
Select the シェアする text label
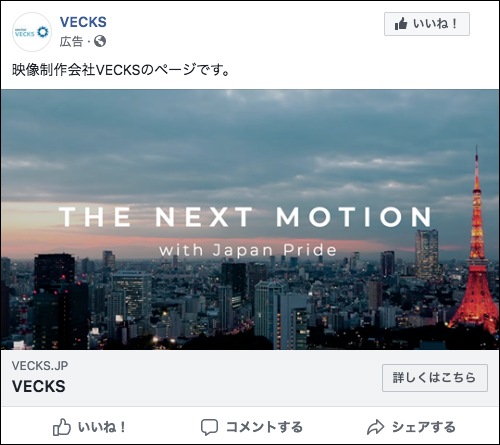point(423,427)
